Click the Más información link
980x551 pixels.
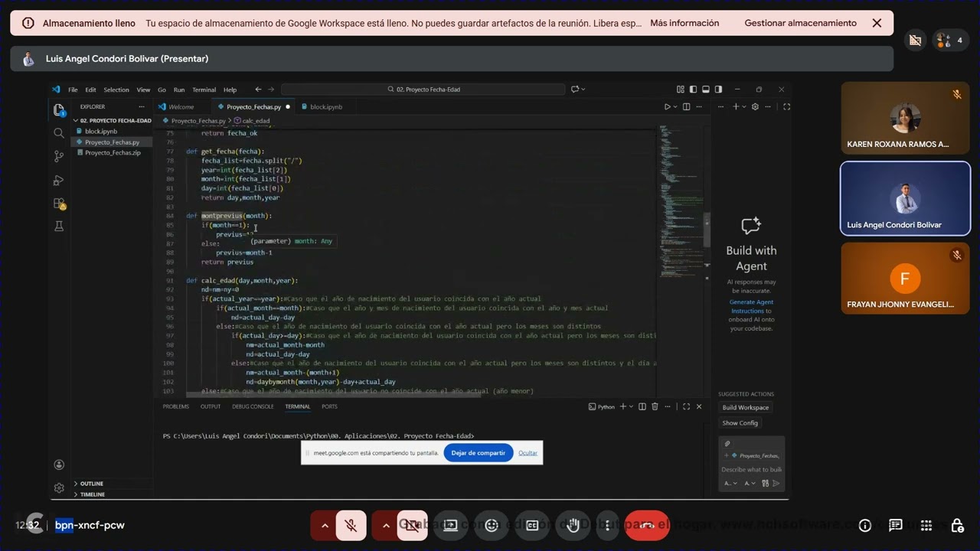[x=684, y=23]
